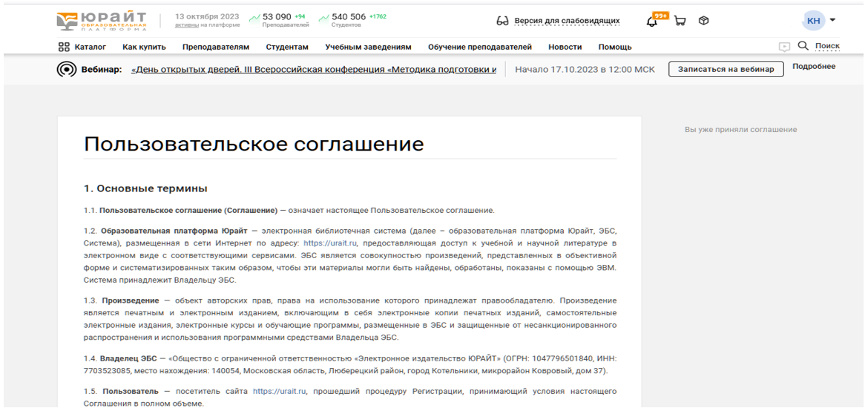This screenshot has width=868, height=411.
Task: Open Новости menu item
Action: point(565,47)
